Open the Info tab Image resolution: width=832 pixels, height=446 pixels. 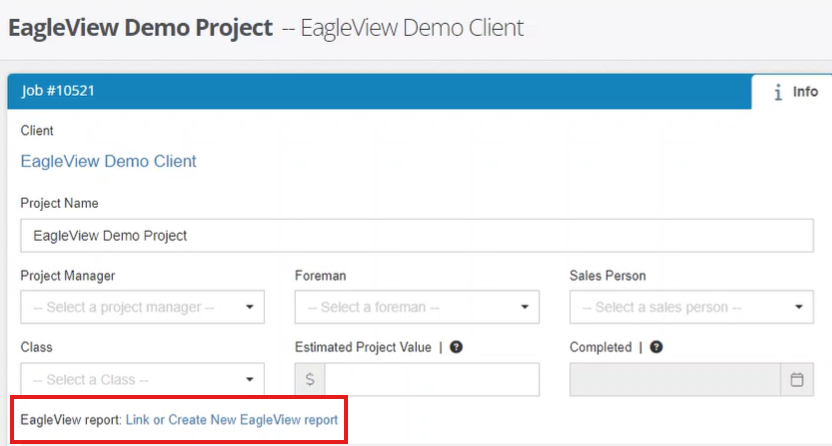tap(792, 92)
